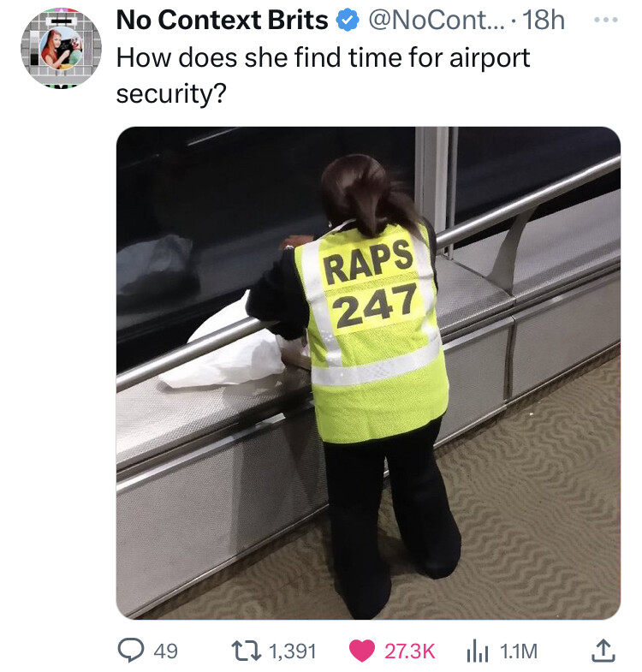Click the No Context Brits display name
The width and height of the screenshot is (642, 672).
[x=222, y=21]
